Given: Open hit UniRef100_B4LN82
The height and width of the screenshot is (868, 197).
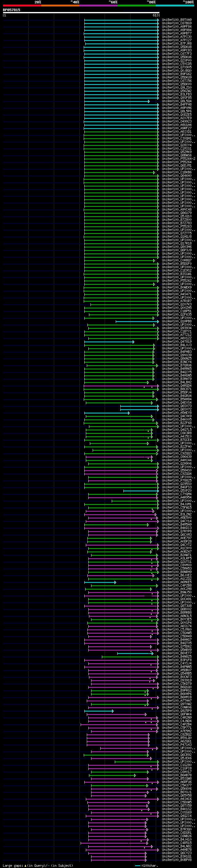Looking at the screenshot, I should tap(177, 846).
